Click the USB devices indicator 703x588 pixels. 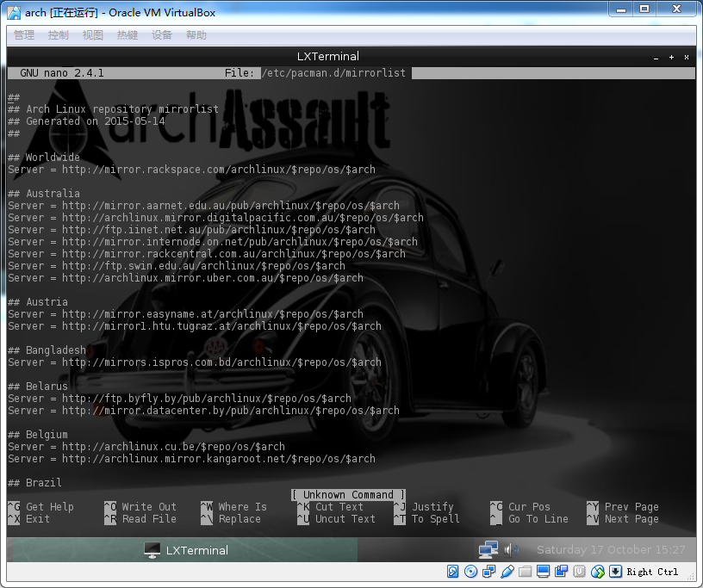pyautogui.click(x=507, y=572)
